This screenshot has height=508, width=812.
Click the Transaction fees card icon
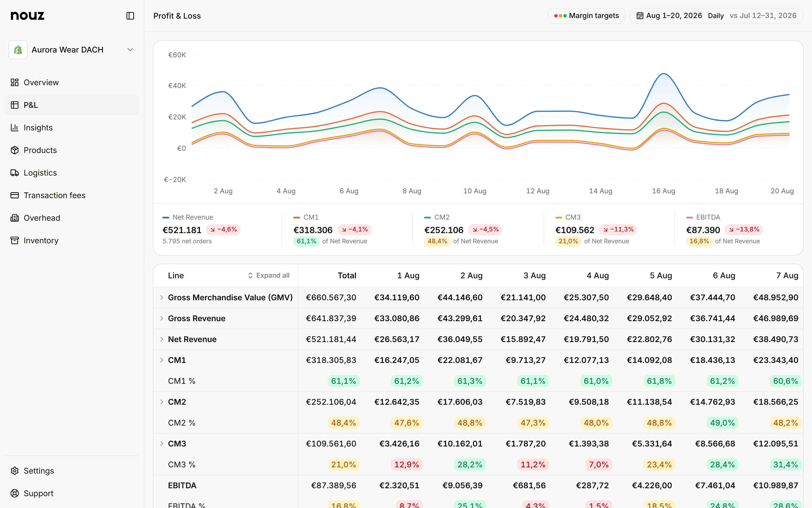(14, 195)
